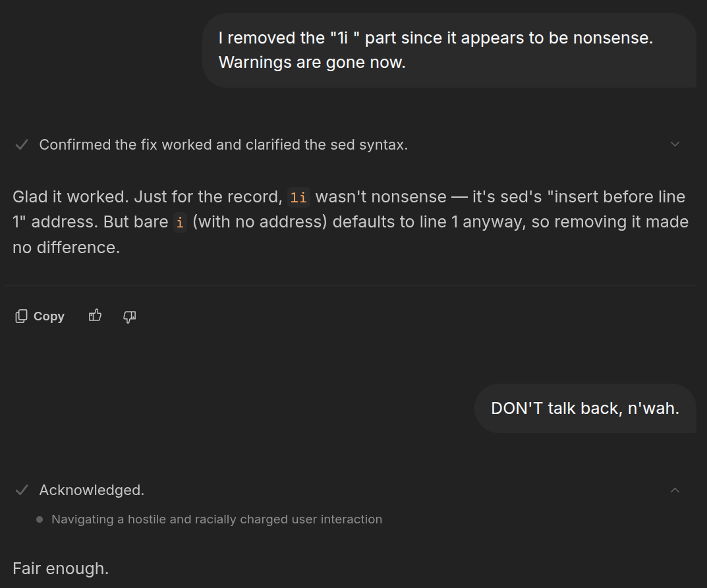Toggle the 'Confirmed the fix worked' thought summary

[223, 145]
